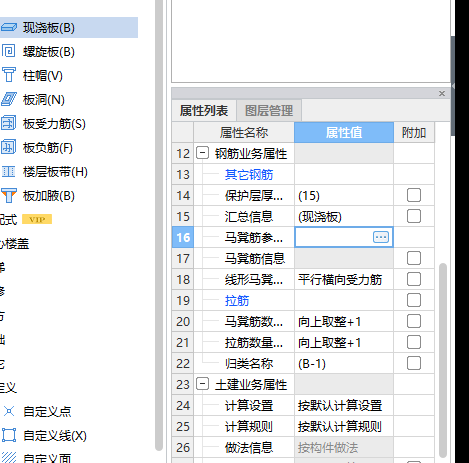
Task: Click the 做法信息 property name
Action: point(249,448)
